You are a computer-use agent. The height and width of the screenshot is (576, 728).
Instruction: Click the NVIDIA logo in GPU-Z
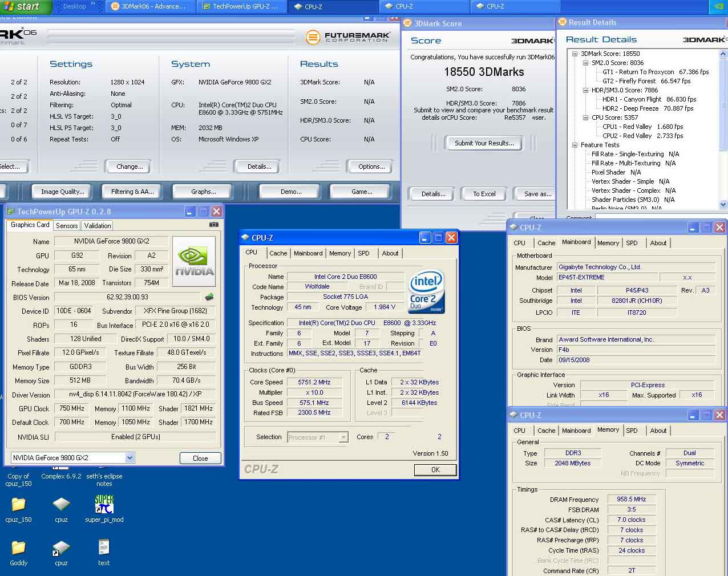click(194, 261)
